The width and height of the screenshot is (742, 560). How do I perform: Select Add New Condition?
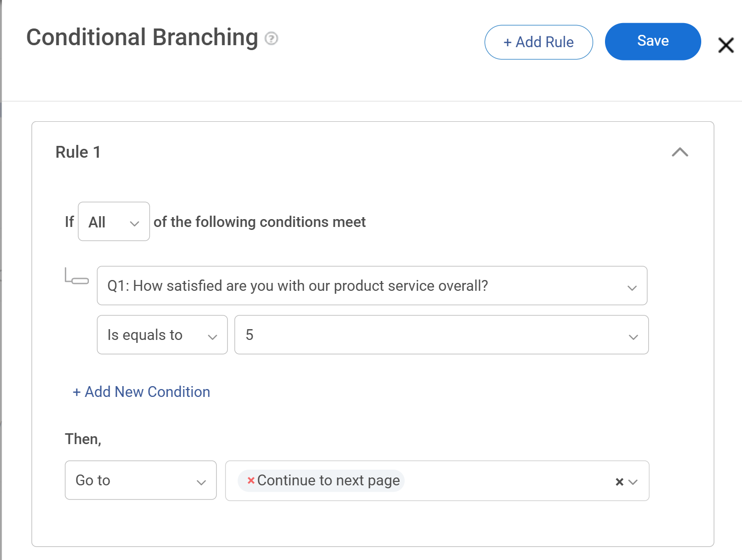(x=141, y=392)
